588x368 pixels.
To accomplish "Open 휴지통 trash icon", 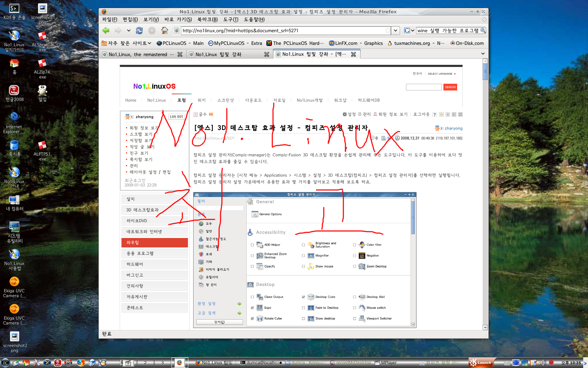I will click(x=14, y=148).
